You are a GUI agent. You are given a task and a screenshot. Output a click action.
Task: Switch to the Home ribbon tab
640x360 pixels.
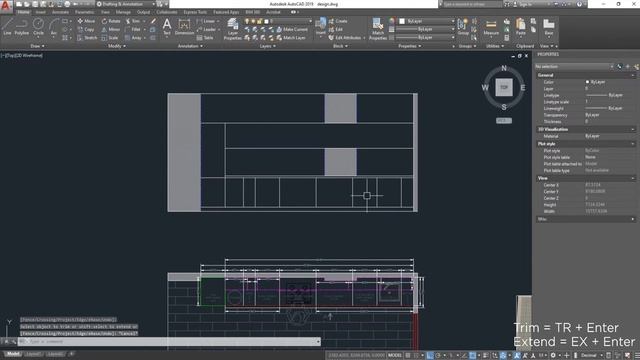point(23,12)
